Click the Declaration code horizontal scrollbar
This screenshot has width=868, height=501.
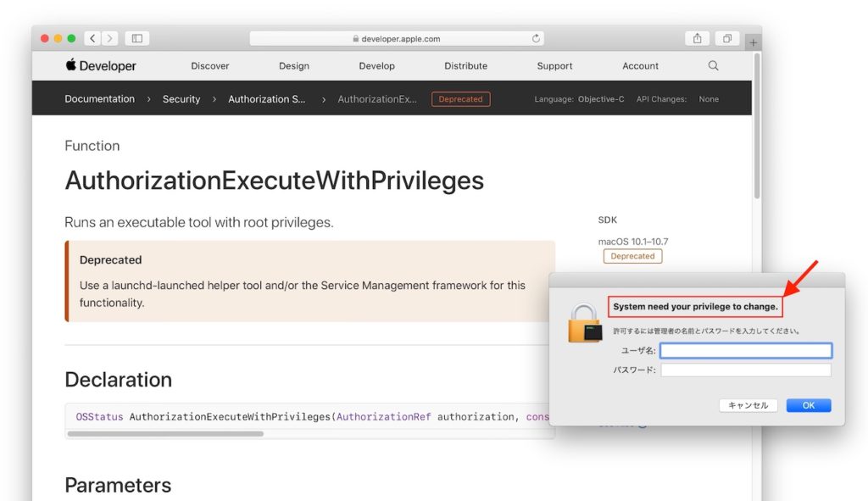165,433
